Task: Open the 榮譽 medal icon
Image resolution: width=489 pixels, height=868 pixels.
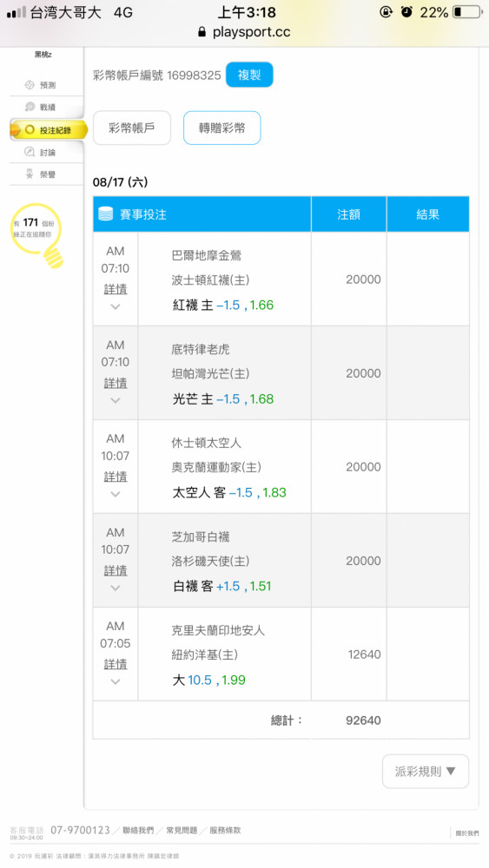Action: [30, 174]
